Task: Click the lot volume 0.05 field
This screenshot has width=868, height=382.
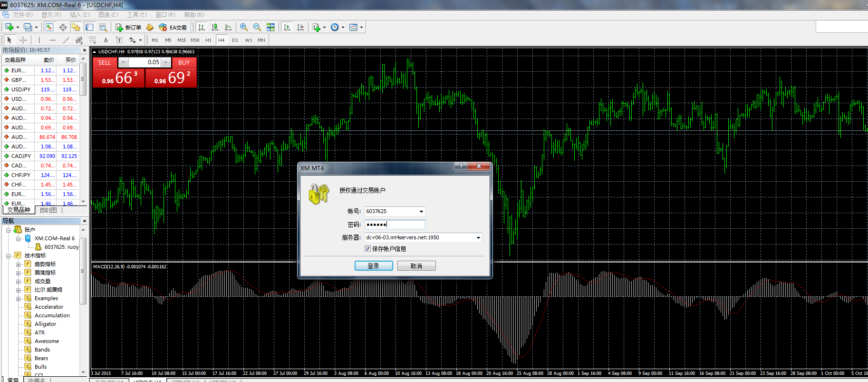Action: pos(145,62)
